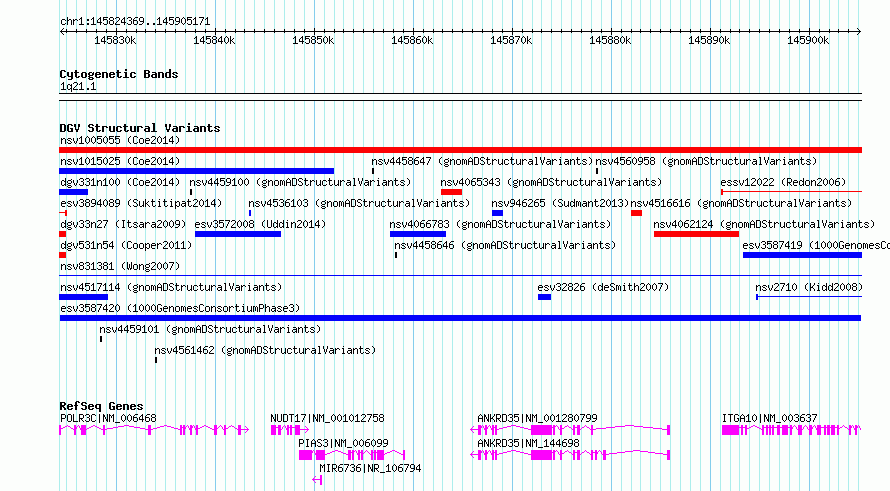Click the nsv1015025 (Coe2014) label

click(x=120, y=161)
